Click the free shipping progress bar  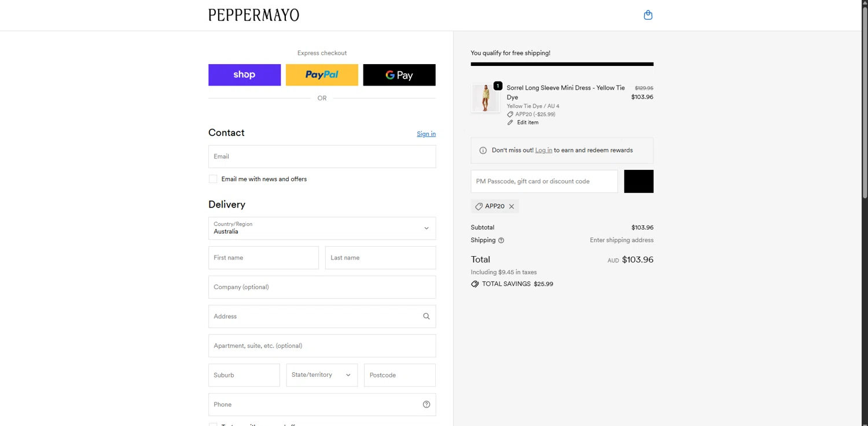point(562,64)
